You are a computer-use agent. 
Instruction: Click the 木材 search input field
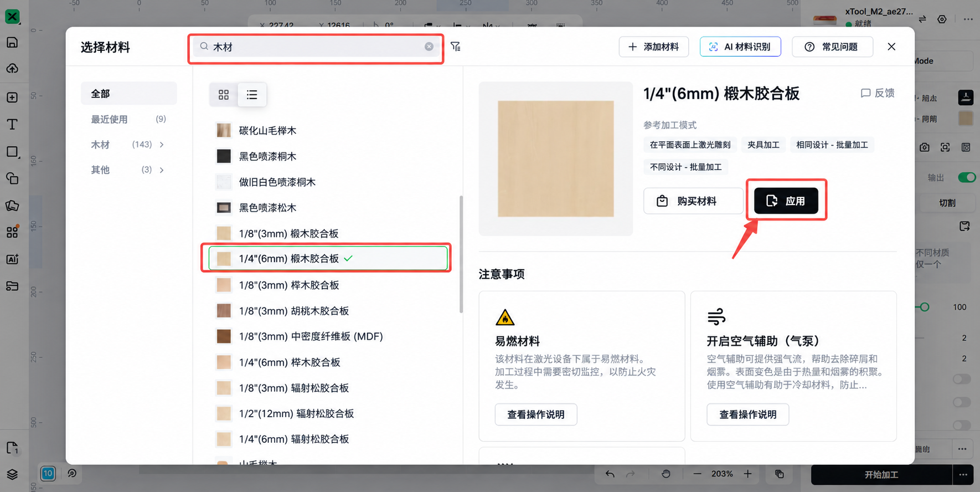[x=316, y=47]
